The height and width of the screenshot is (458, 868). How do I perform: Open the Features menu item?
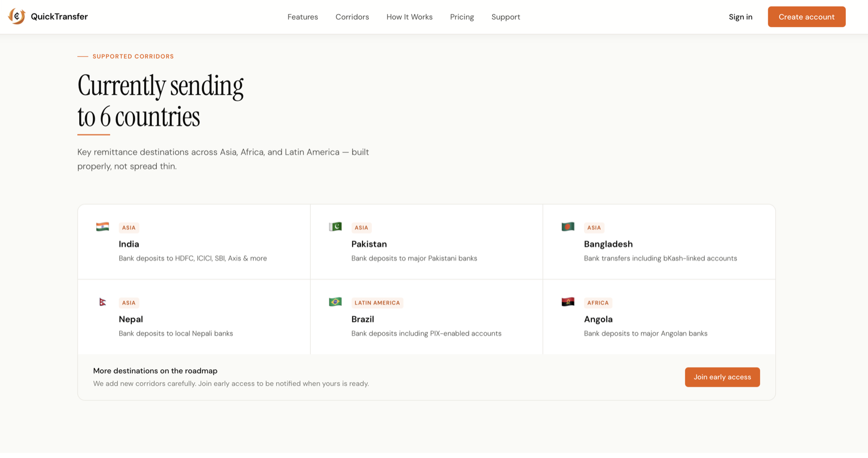click(303, 17)
